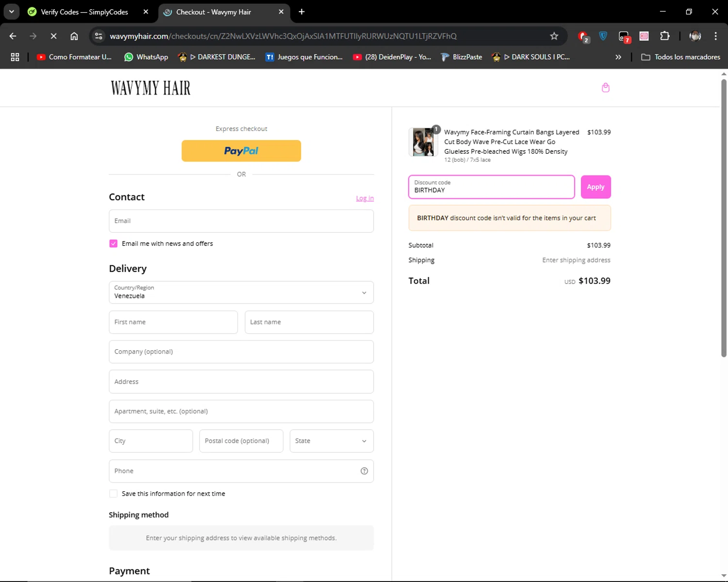Focus the City field
This screenshot has height=582, width=728.
[151, 441]
